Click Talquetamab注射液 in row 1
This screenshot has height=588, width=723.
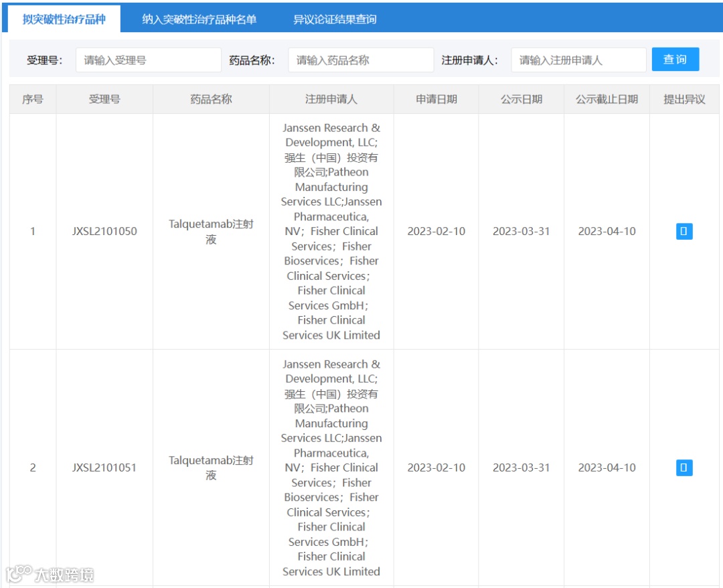click(x=211, y=232)
